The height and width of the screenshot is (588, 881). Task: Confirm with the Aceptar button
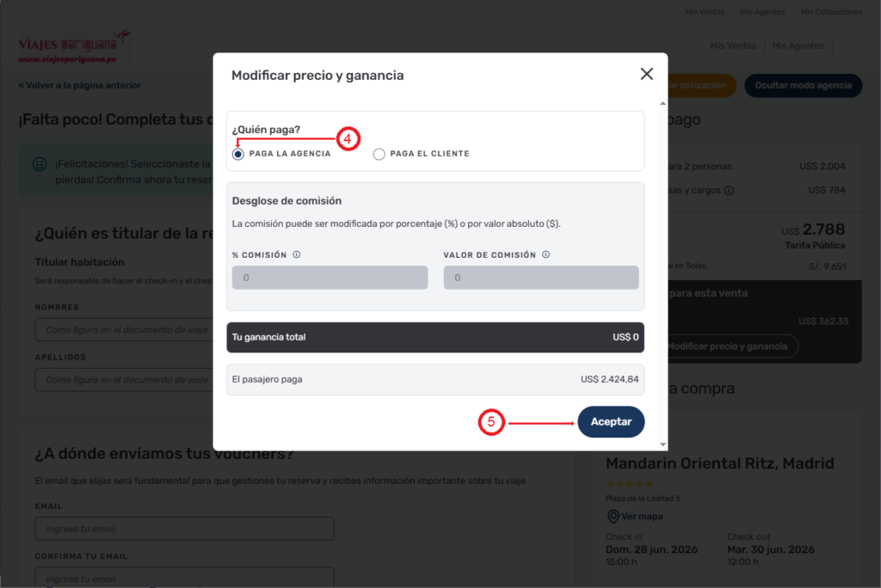[x=611, y=422]
